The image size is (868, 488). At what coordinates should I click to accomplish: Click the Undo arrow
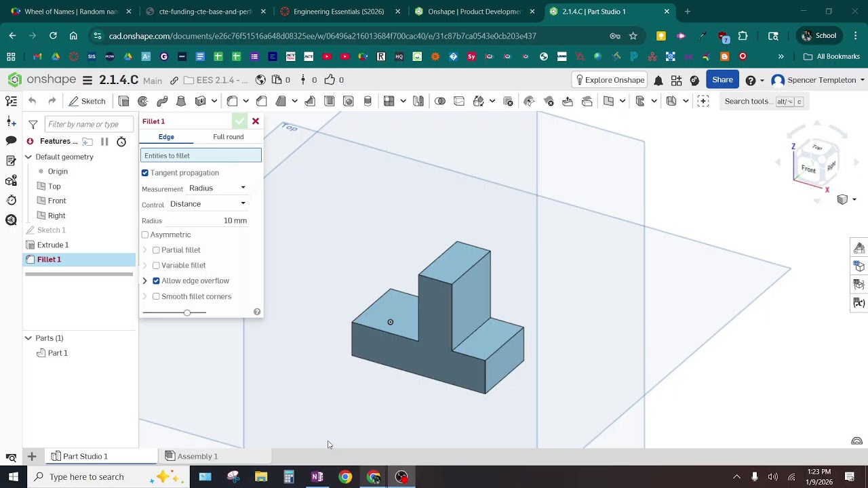(32, 101)
